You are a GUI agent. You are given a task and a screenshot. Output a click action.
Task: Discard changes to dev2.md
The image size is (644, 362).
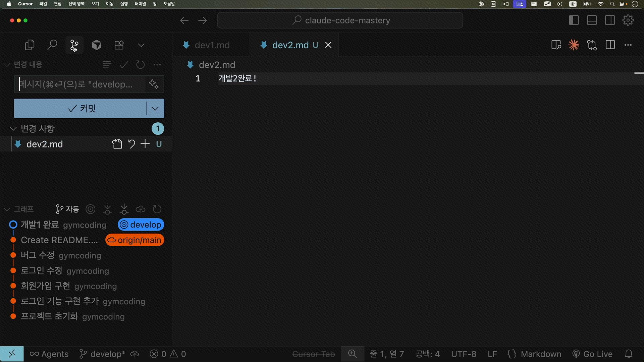coord(131,144)
